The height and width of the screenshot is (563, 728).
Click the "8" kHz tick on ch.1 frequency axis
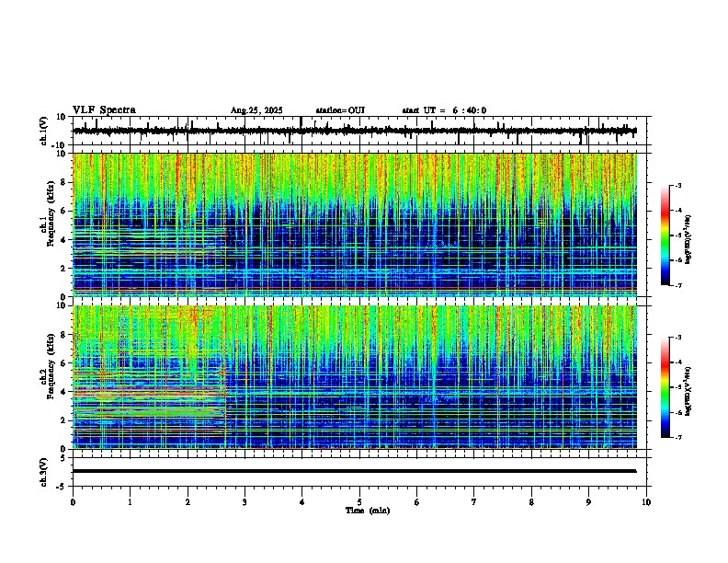pos(64,182)
